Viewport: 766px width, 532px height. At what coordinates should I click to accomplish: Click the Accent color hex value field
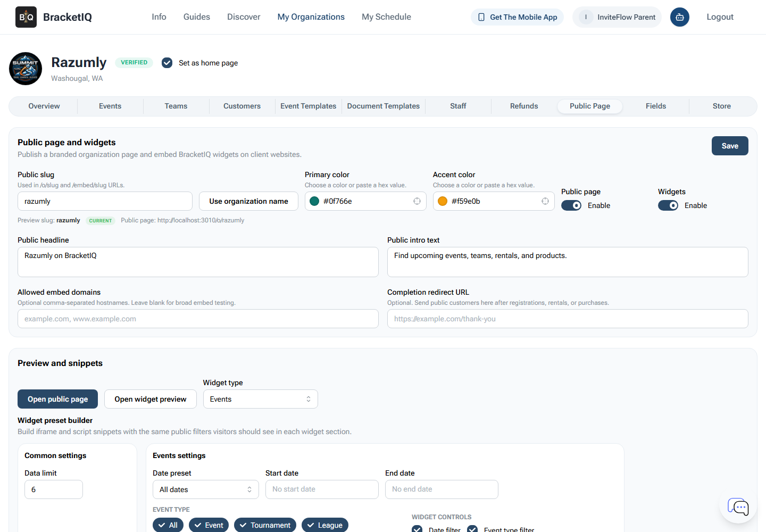tap(494, 201)
